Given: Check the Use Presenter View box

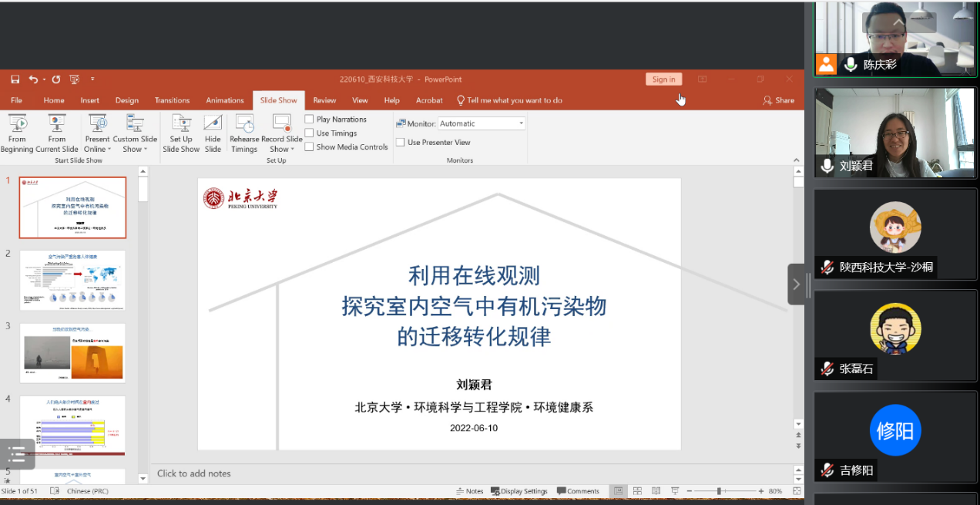Looking at the screenshot, I should pyautogui.click(x=401, y=143).
